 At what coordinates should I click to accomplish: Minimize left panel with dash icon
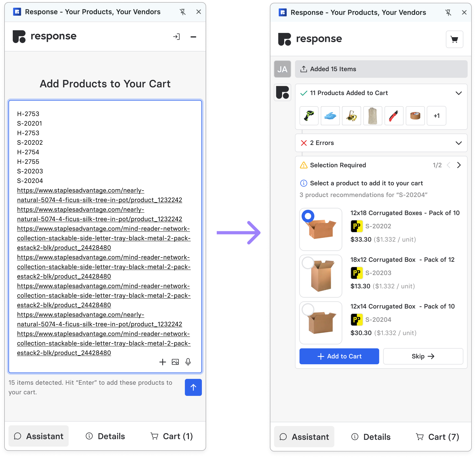193,37
